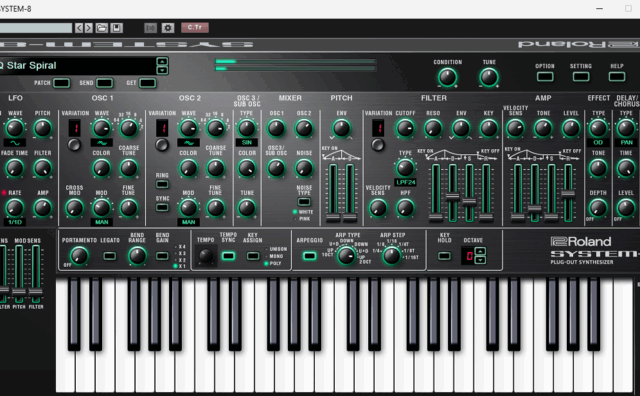Click the mixer NOISE level knob

click(x=304, y=168)
